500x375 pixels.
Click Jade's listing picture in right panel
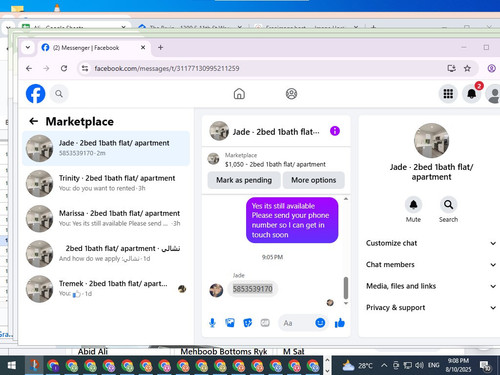[x=431, y=140]
